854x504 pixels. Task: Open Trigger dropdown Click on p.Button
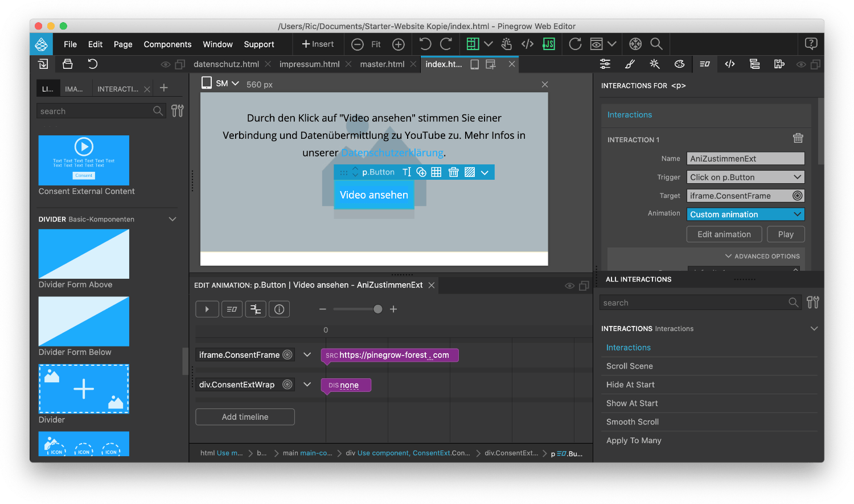point(745,177)
